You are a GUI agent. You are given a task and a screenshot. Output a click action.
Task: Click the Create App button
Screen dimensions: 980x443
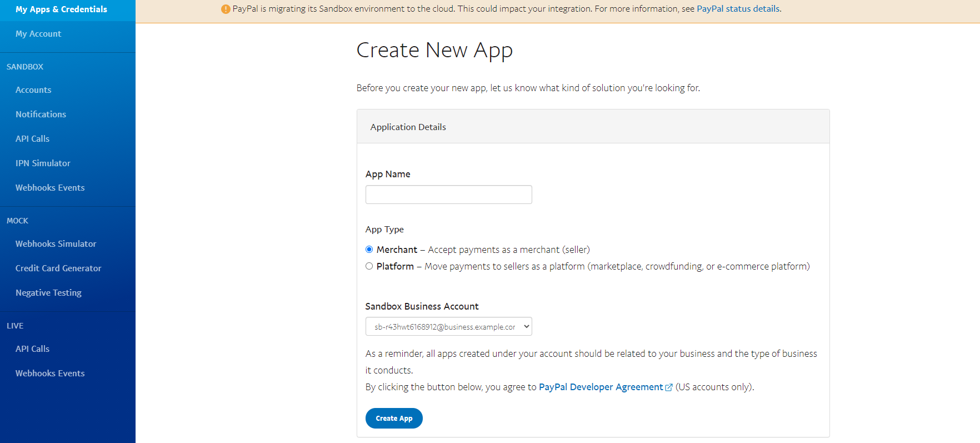click(394, 419)
